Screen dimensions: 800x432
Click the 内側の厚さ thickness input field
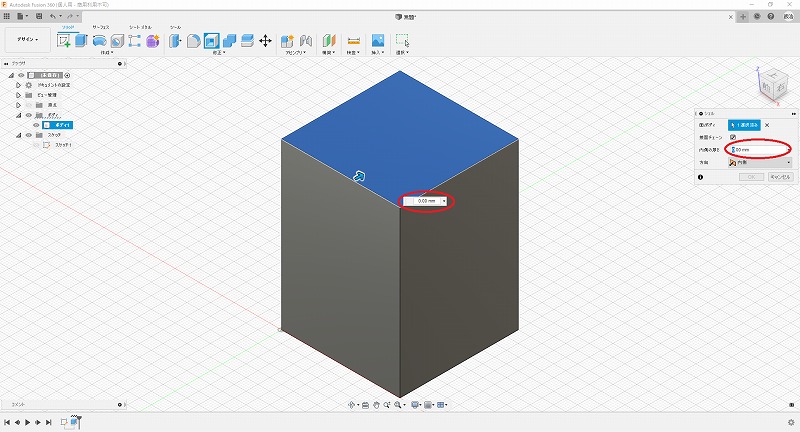click(758, 149)
